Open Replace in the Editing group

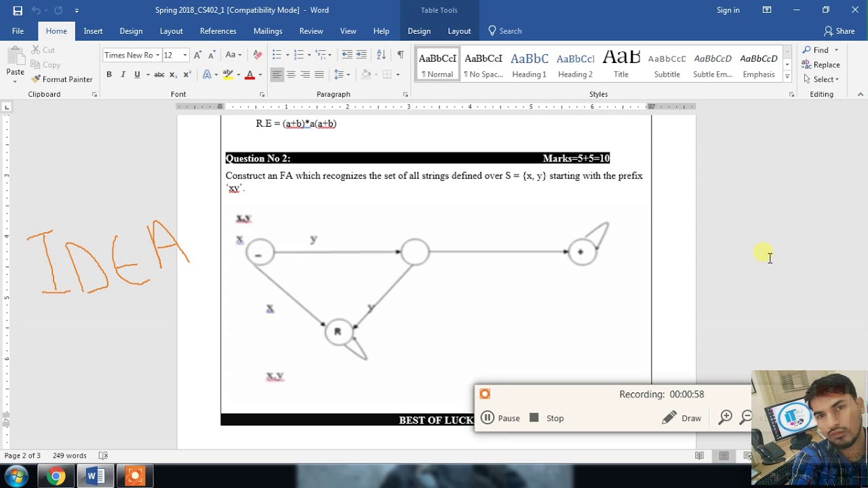821,65
